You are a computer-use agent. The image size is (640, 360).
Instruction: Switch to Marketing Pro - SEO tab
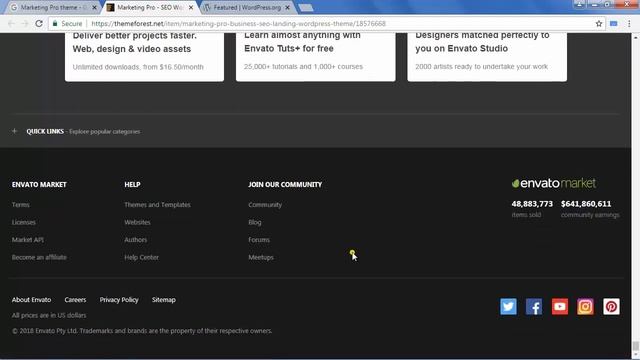149,7
